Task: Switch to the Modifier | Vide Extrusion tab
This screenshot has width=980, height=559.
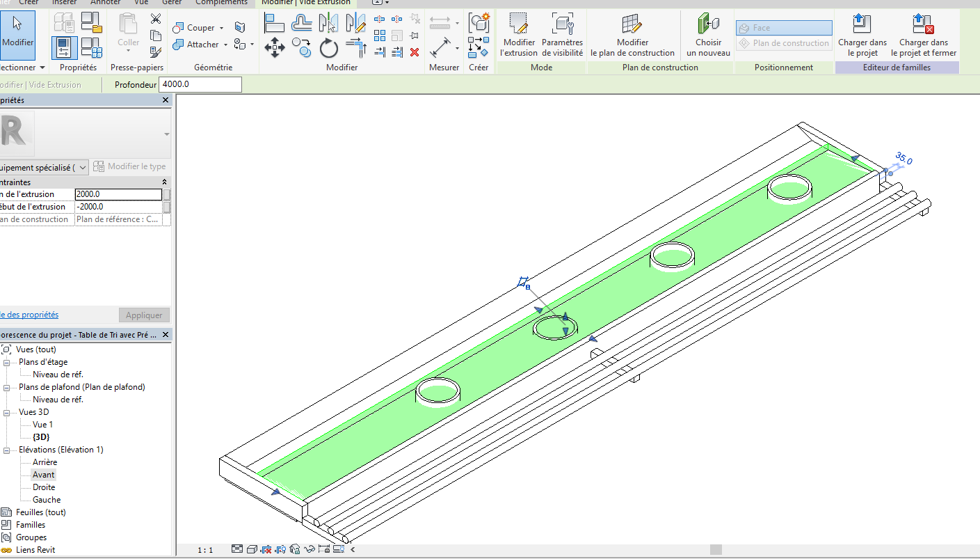Action: 306,3
